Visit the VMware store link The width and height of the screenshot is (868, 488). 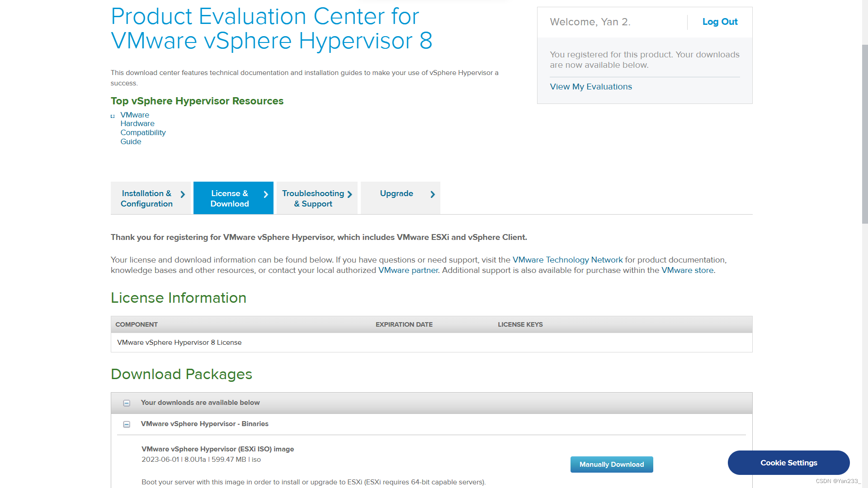(687, 270)
